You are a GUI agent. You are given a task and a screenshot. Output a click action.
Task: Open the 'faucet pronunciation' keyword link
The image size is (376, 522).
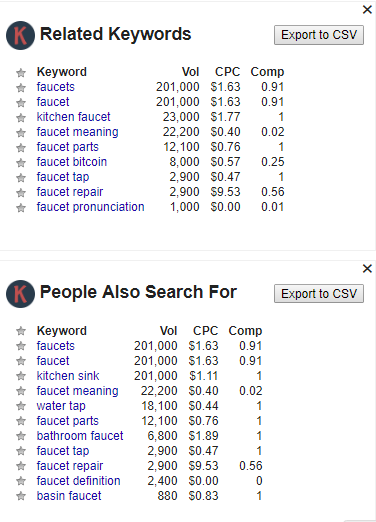pyautogui.click(x=90, y=207)
